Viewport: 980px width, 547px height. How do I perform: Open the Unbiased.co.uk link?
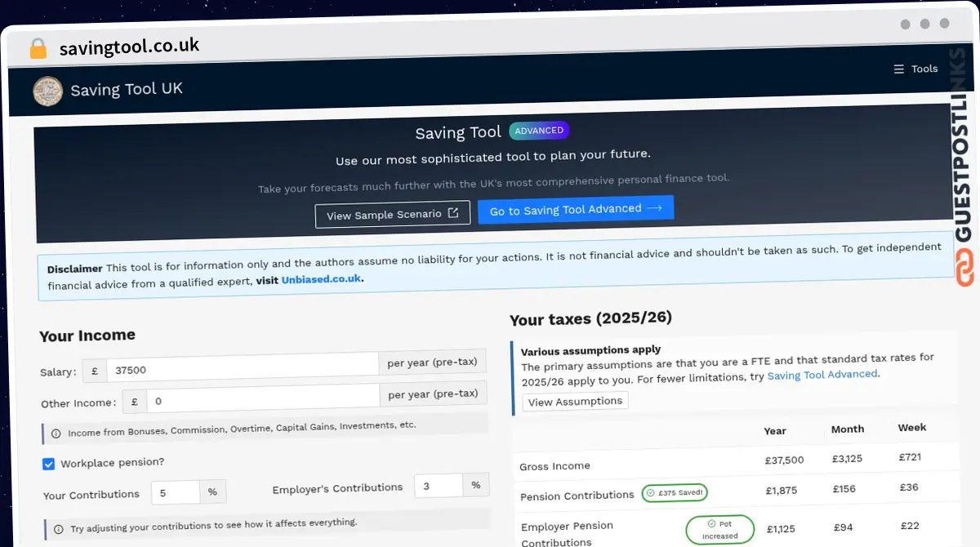(x=322, y=279)
